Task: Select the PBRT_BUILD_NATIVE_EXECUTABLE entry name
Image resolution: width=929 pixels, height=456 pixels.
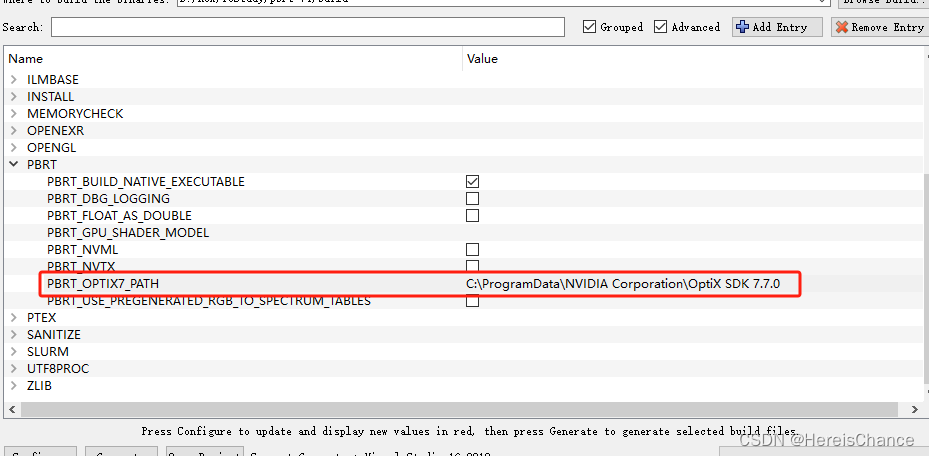Action: [x=146, y=182]
